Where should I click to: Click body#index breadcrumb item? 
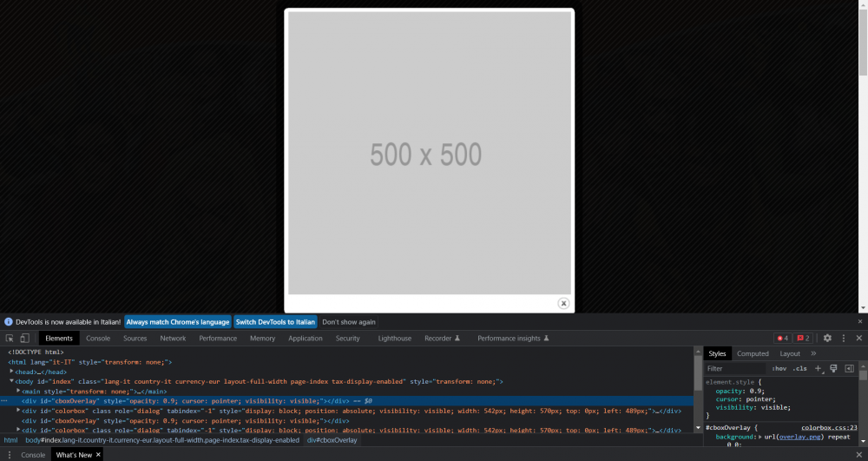(x=162, y=440)
